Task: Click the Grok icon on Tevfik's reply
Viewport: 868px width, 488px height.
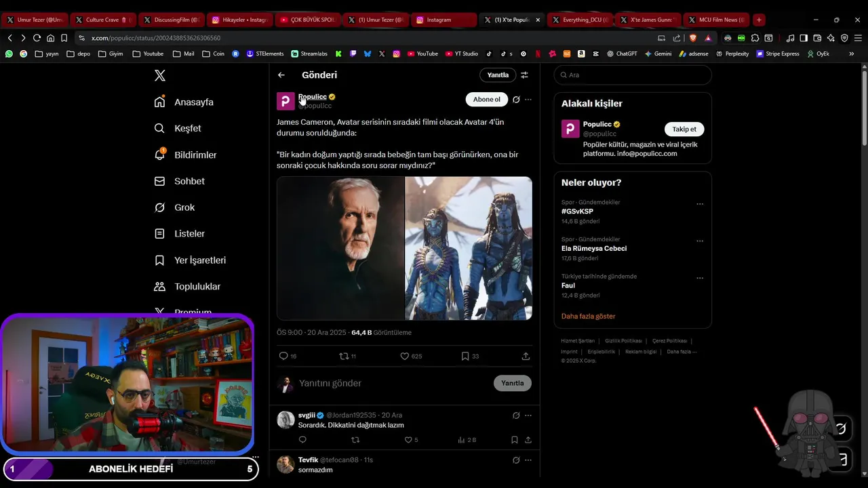Action: (x=516, y=460)
